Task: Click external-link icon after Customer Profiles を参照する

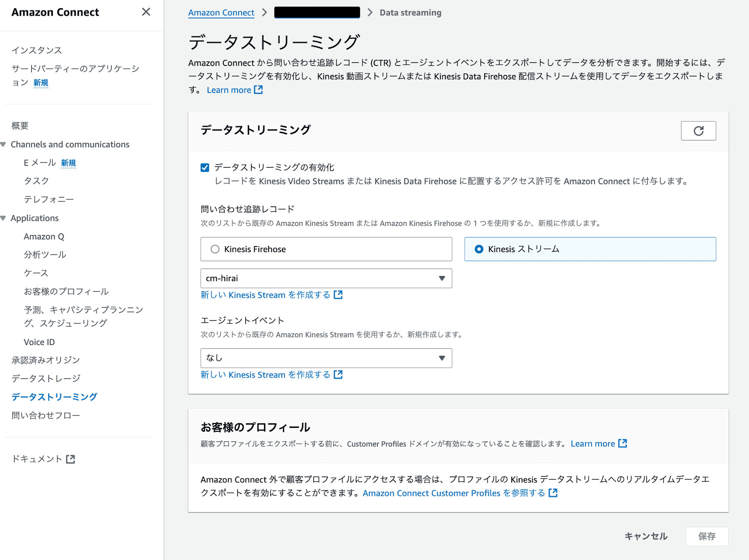Action: 553,493
